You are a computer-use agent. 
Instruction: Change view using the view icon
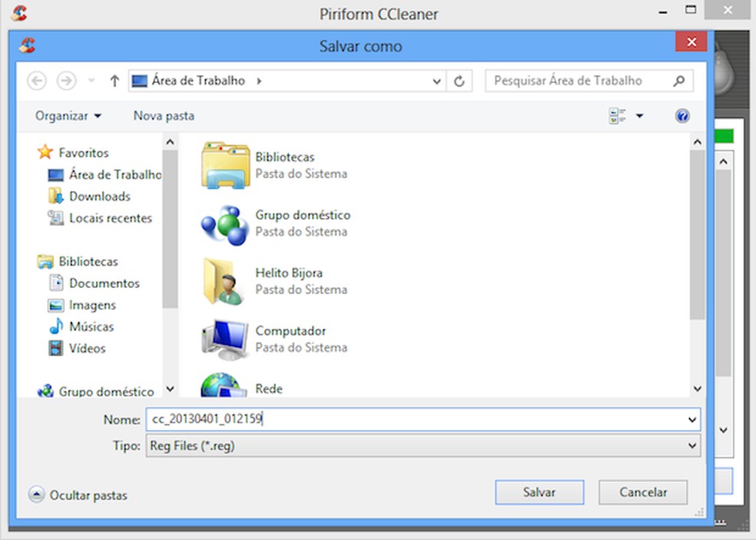617,116
